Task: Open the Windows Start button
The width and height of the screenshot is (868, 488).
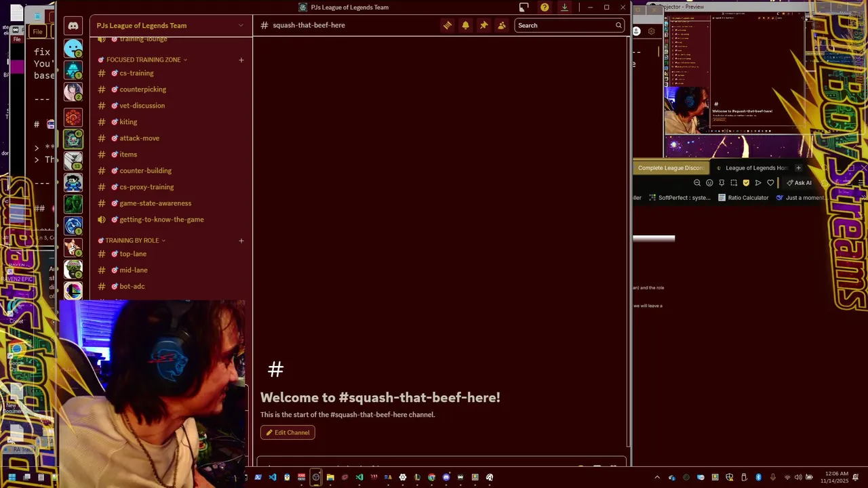Action: pos(12,477)
